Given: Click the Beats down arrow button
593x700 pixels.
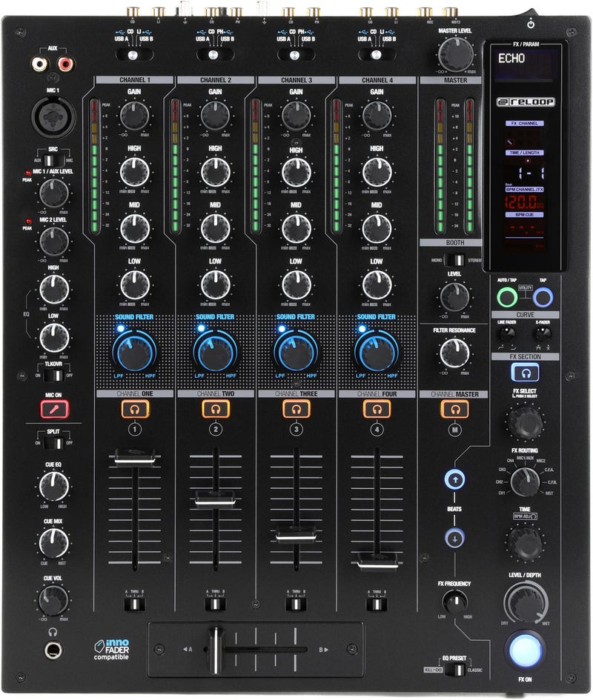Looking at the screenshot, I should [455, 539].
